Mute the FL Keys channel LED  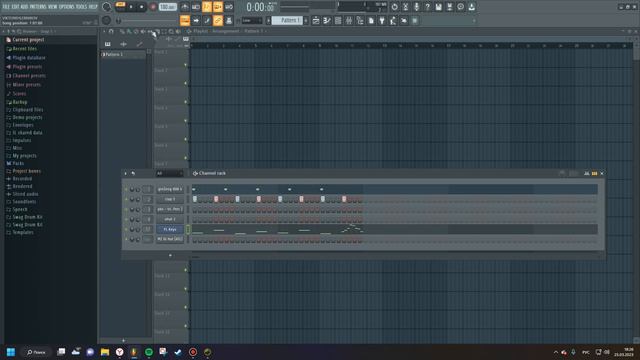[x=126, y=229]
